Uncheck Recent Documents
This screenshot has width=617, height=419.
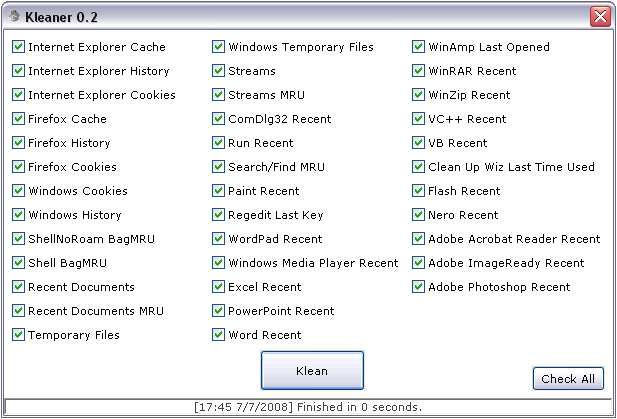18,287
